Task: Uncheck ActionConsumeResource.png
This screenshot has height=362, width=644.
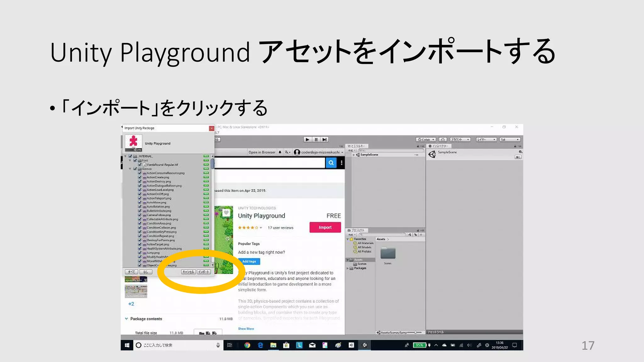Action: point(140,173)
